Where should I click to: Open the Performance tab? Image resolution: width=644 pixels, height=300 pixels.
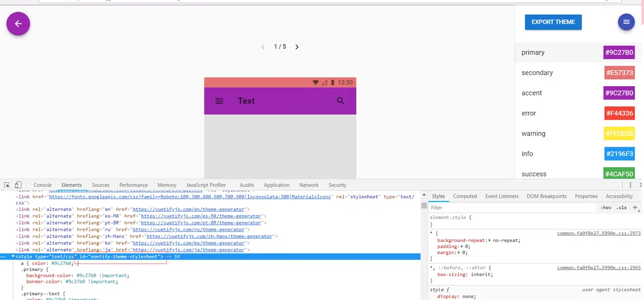133,185
